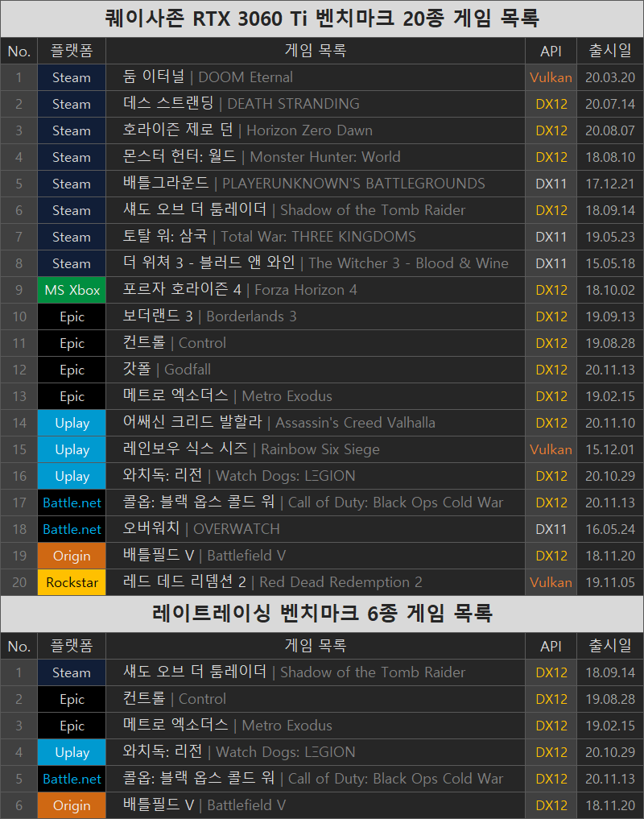Select release date 20.08.07

(610, 130)
